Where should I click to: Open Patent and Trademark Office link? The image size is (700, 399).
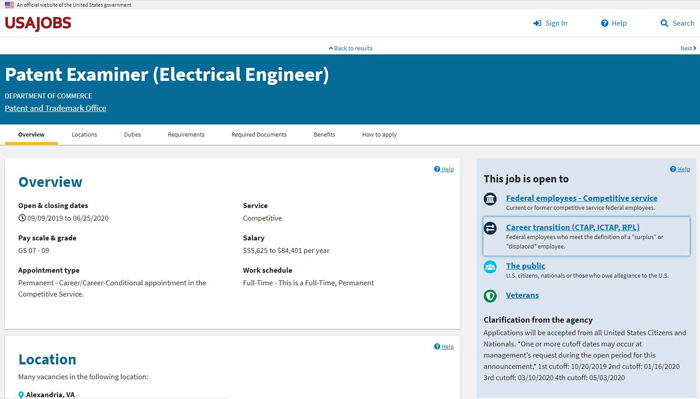[55, 108]
